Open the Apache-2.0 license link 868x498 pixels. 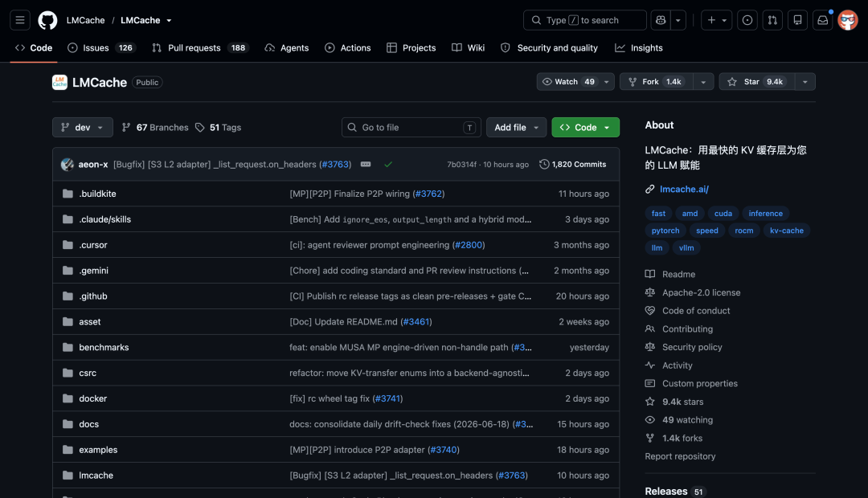(702, 292)
